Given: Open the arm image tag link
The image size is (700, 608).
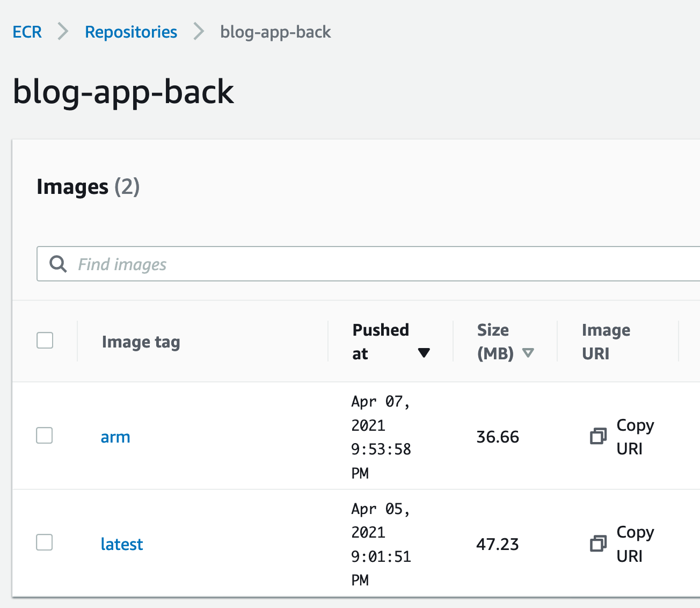Looking at the screenshot, I should [115, 437].
